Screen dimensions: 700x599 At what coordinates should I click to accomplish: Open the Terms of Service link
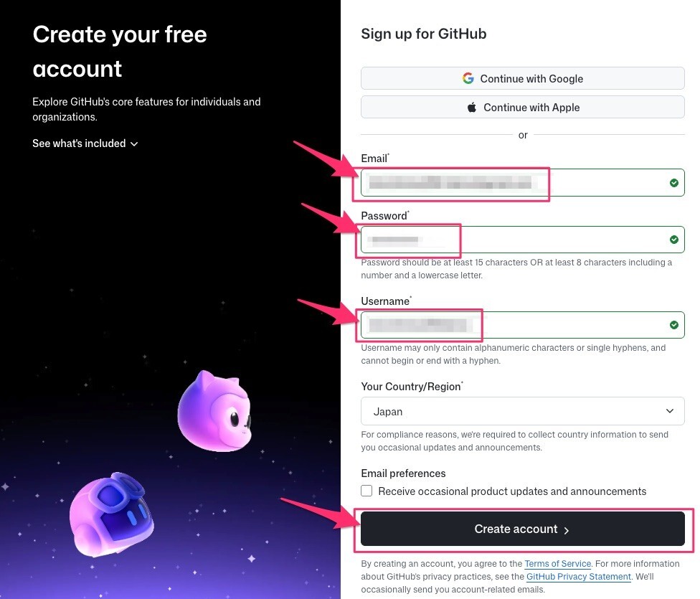(x=557, y=564)
